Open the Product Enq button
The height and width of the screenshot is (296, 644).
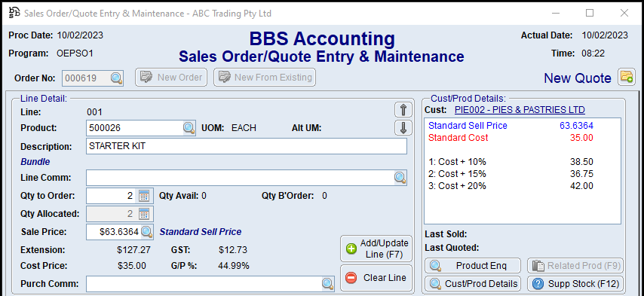click(473, 266)
